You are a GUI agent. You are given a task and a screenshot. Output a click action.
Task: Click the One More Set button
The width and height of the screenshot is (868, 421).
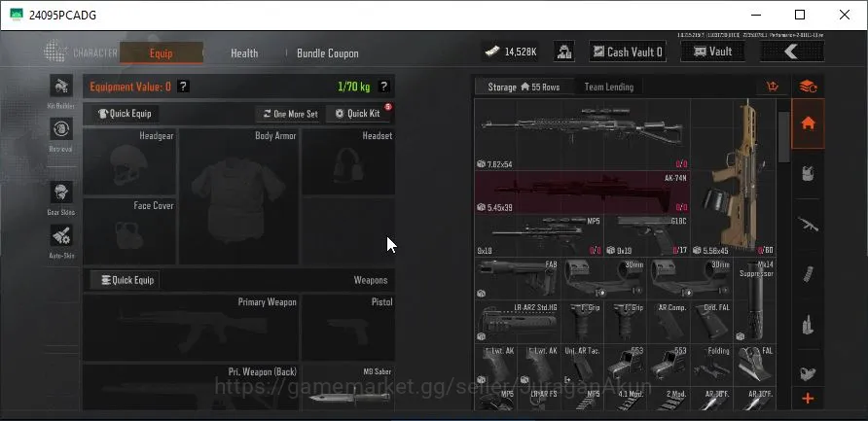coord(291,114)
